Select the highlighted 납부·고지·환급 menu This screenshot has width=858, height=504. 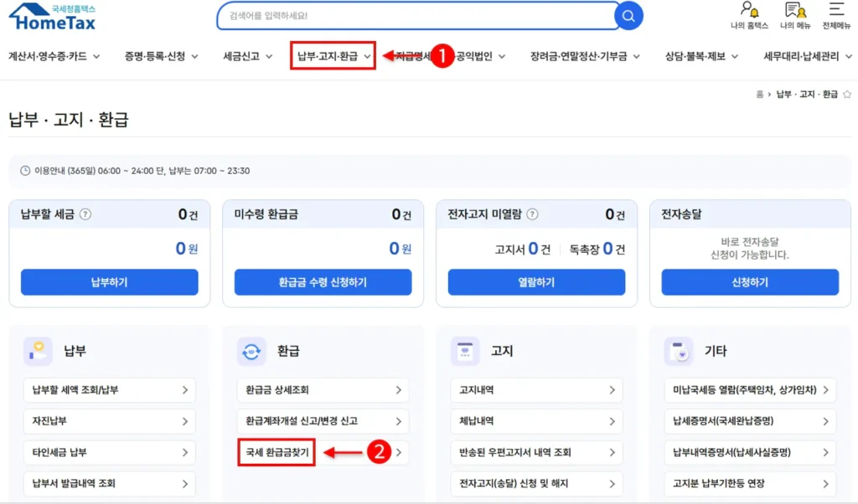click(327, 55)
